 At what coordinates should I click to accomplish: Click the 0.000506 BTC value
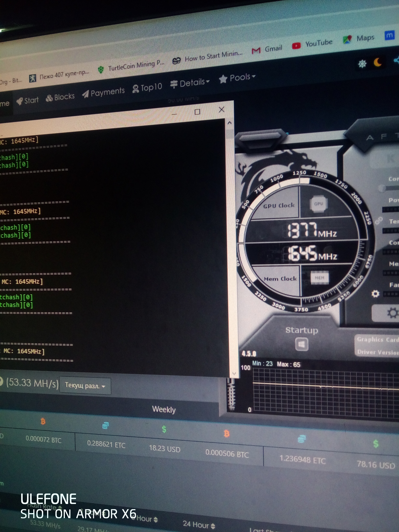(227, 454)
